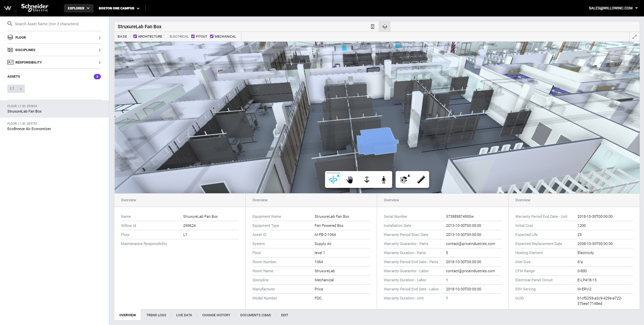Click the search magnifier icon
Screen dimensions: 644x325
point(10,24)
